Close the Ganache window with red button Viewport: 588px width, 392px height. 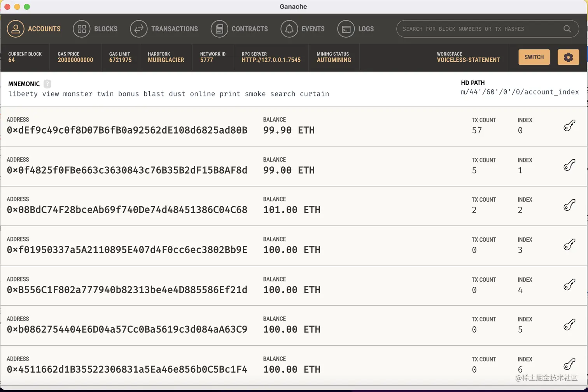click(x=7, y=7)
